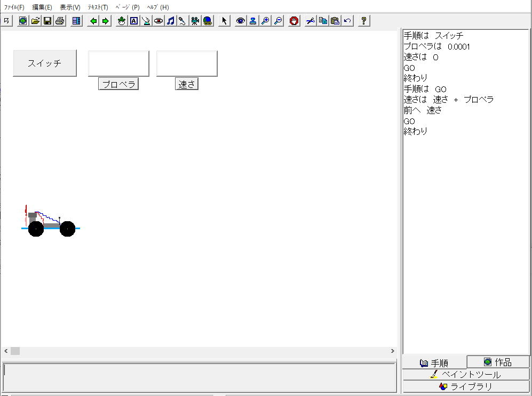532x396 pixels.
Task: Open the ライブラリ tab
Action: click(x=466, y=386)
